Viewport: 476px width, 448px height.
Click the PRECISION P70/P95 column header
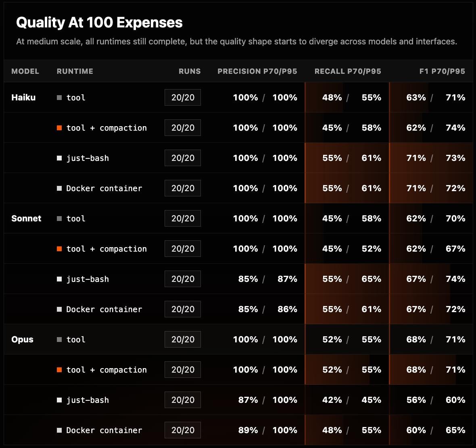[257, 71]
